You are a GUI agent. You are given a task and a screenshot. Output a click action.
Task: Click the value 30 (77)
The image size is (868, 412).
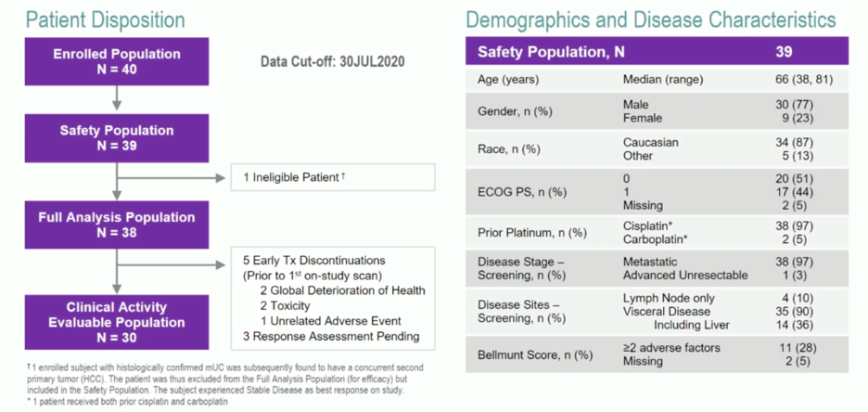(795, 105)
